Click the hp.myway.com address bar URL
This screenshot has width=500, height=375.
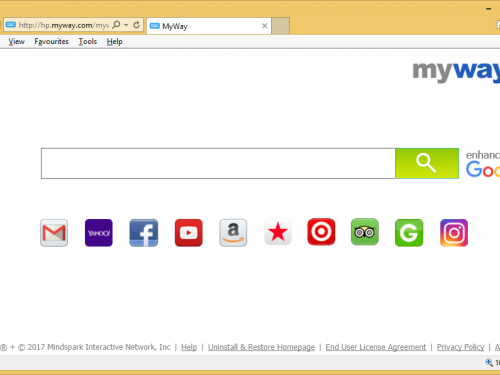(x=63, y=25)
